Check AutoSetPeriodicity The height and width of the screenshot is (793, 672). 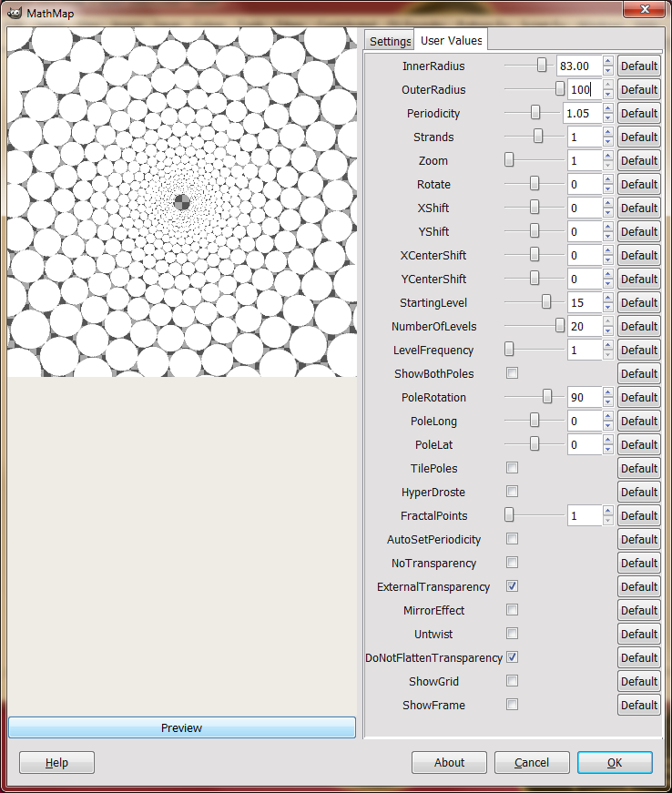pos(512,539)
